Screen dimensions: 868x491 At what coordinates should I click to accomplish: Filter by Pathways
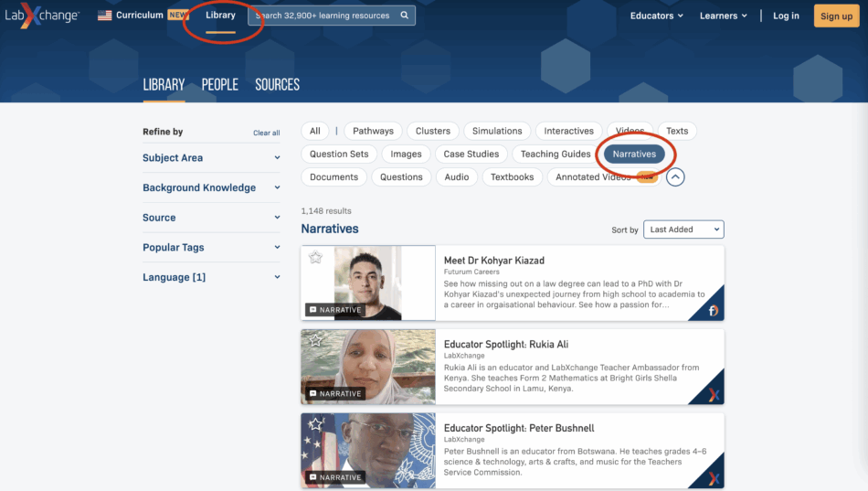pos(373,132)
